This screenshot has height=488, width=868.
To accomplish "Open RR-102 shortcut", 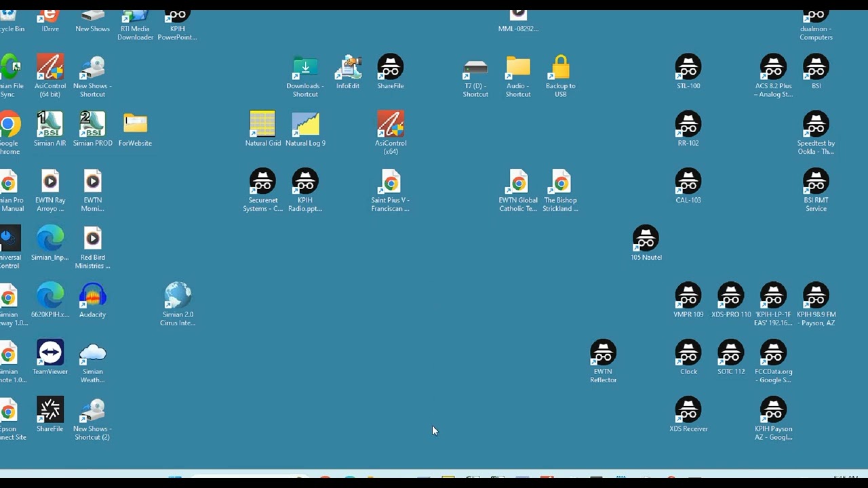I will 688,129.
